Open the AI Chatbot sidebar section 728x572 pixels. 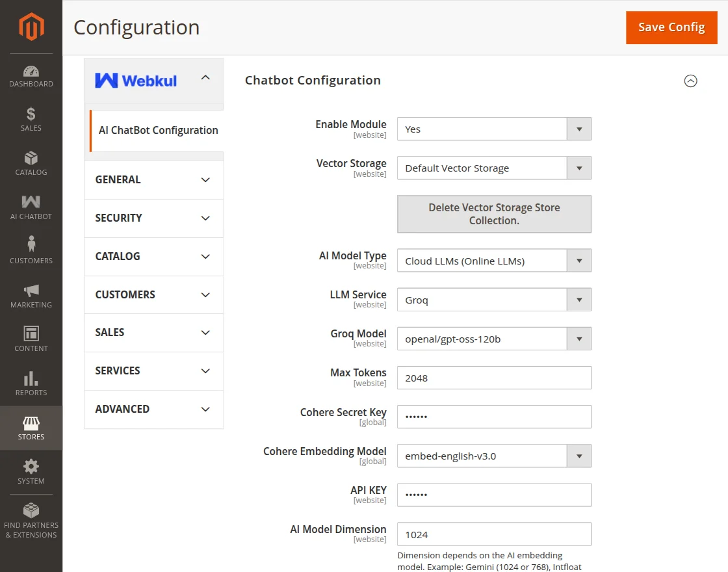click(31, 207)
